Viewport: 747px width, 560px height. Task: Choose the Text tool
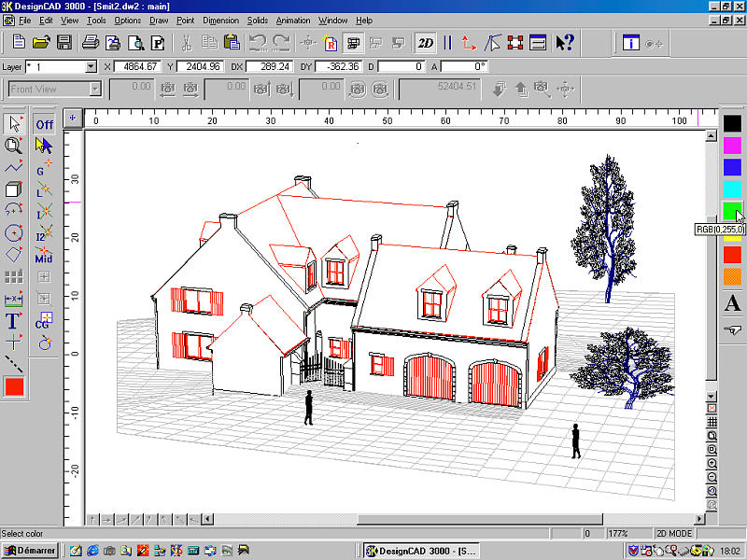click(14, 321)
